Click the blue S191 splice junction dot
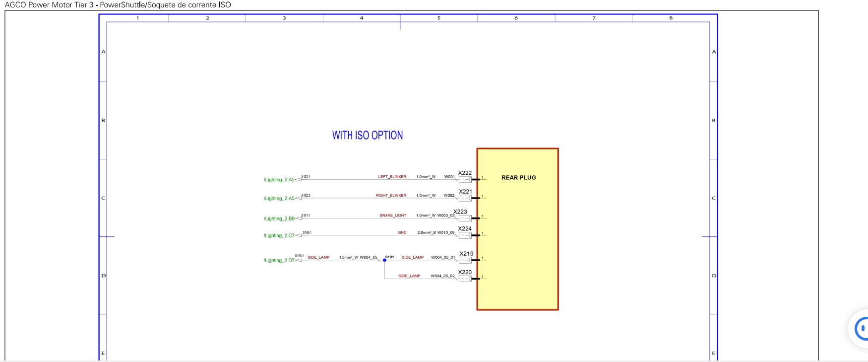This screenshot has height=362, width=868. point(384,260)
